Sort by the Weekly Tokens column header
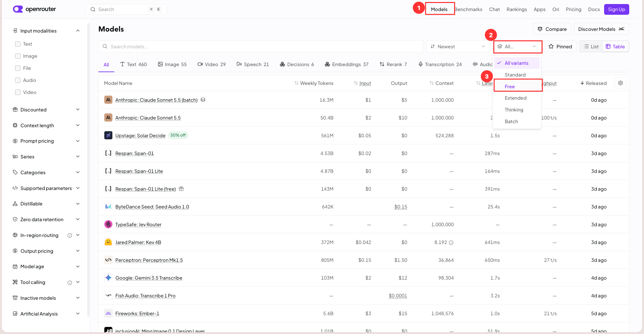 (314, 83)
